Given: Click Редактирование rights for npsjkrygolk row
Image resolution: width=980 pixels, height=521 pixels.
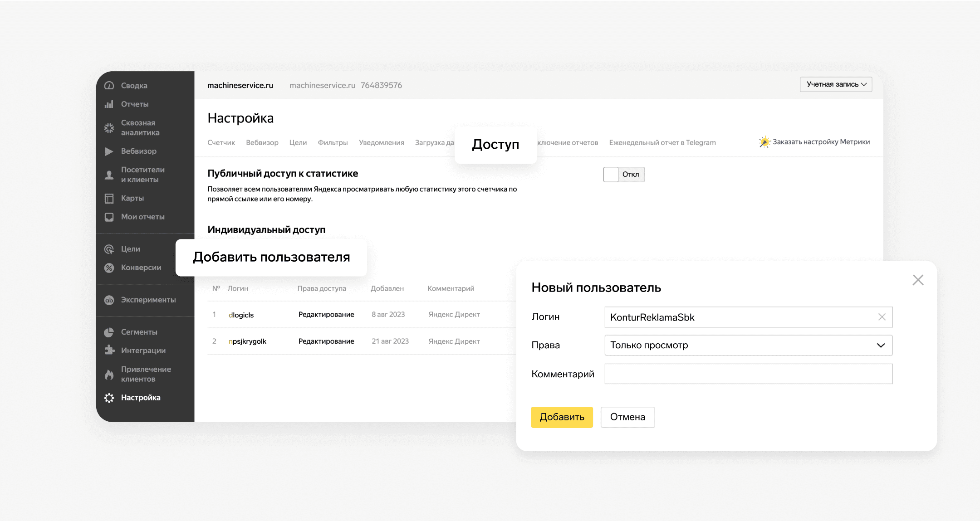Looking at the screenshot, I should tap(326, 341).
